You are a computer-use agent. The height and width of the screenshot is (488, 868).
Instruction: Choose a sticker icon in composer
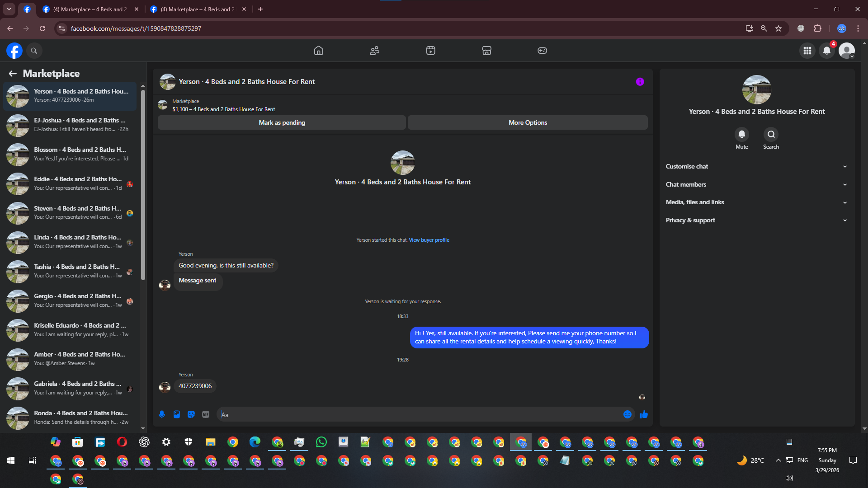point(191,414)
